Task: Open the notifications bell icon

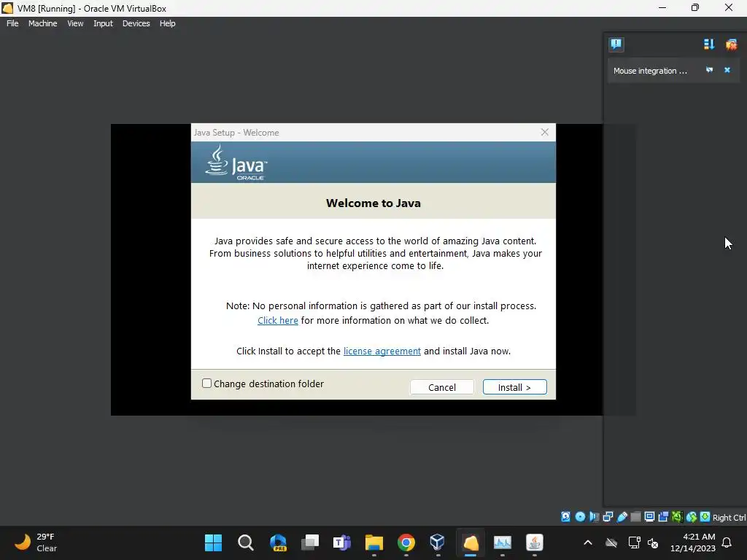Action: click(727, 542)
